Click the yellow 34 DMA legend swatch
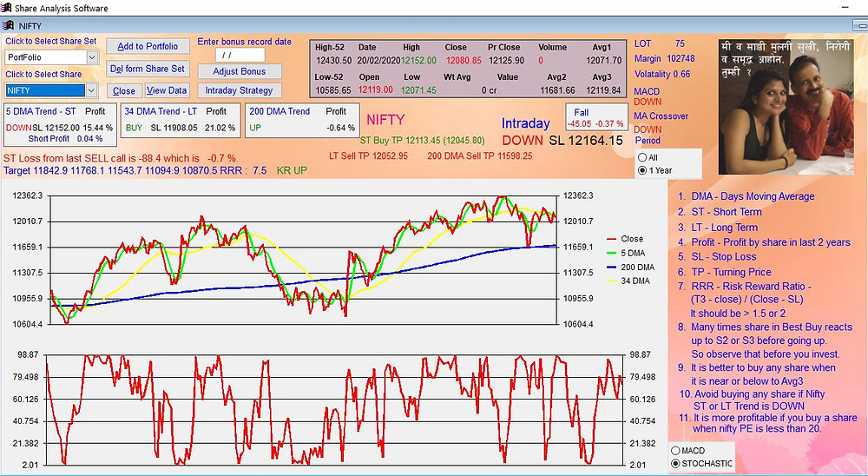The image size is (868, 476). [x=612, y=281]
